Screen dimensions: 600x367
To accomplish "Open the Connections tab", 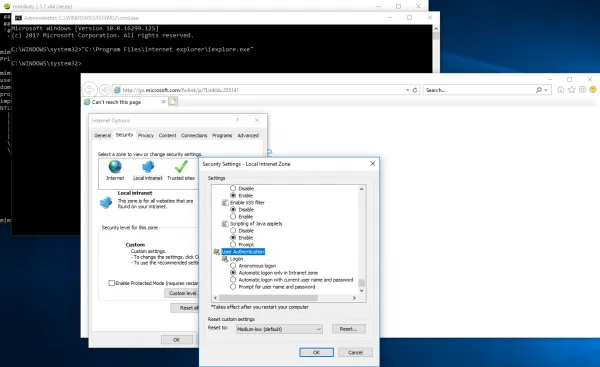I will (194, 135).
